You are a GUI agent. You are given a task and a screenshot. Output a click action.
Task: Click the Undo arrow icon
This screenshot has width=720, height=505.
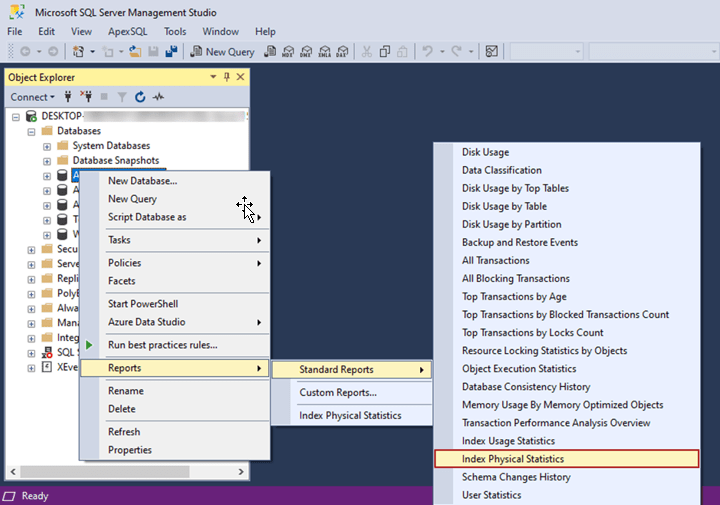pyautogui.click(x=428, y=51)
